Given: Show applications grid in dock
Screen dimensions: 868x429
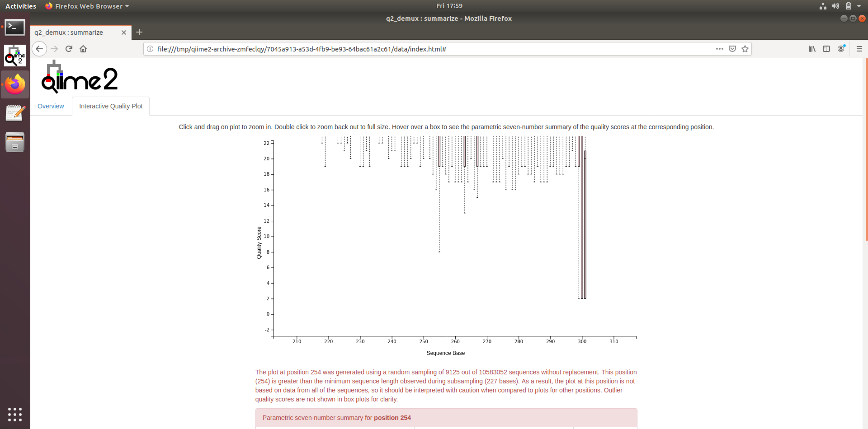Looking at the screenshot, I should coord(15,414).
